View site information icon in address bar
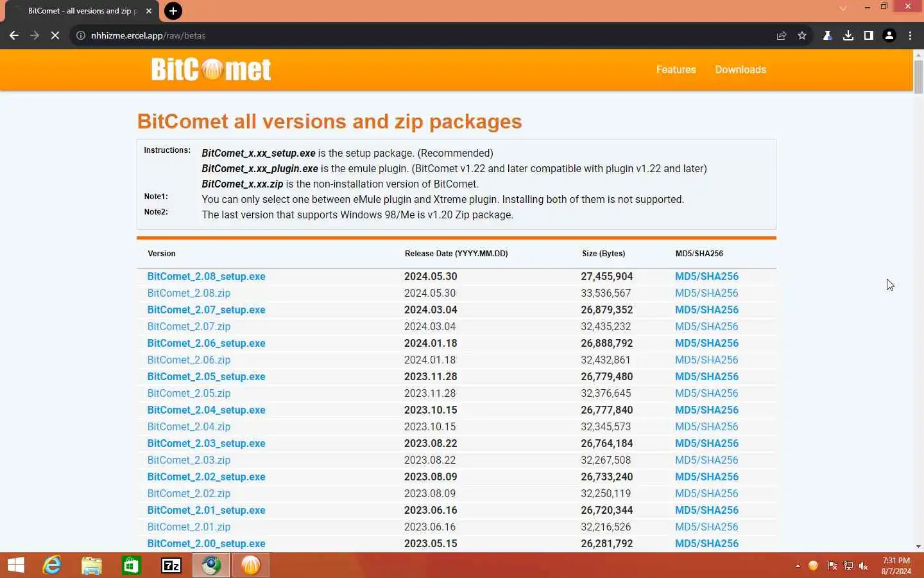924x578 pixels. 81,35
